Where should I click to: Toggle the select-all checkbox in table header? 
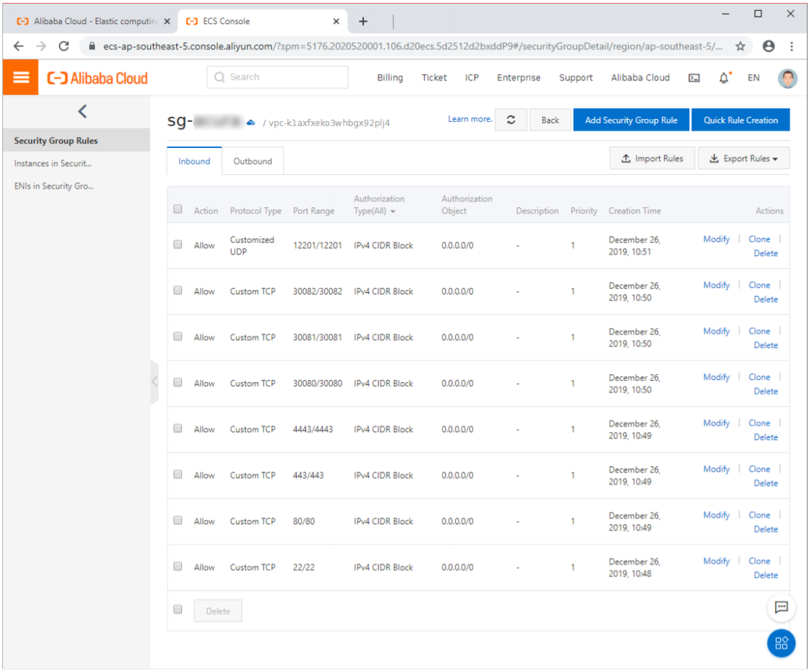(178, 210)
